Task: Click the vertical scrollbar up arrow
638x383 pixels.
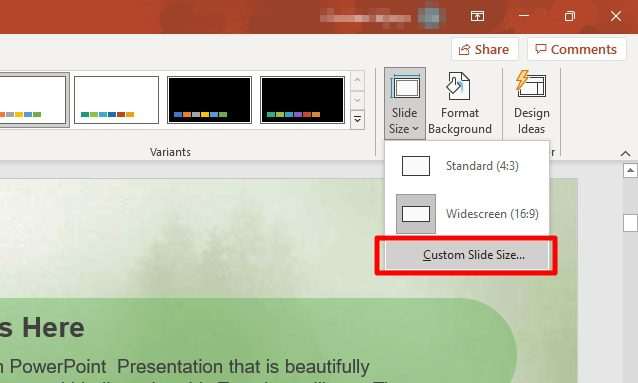Action: point(630,170)
